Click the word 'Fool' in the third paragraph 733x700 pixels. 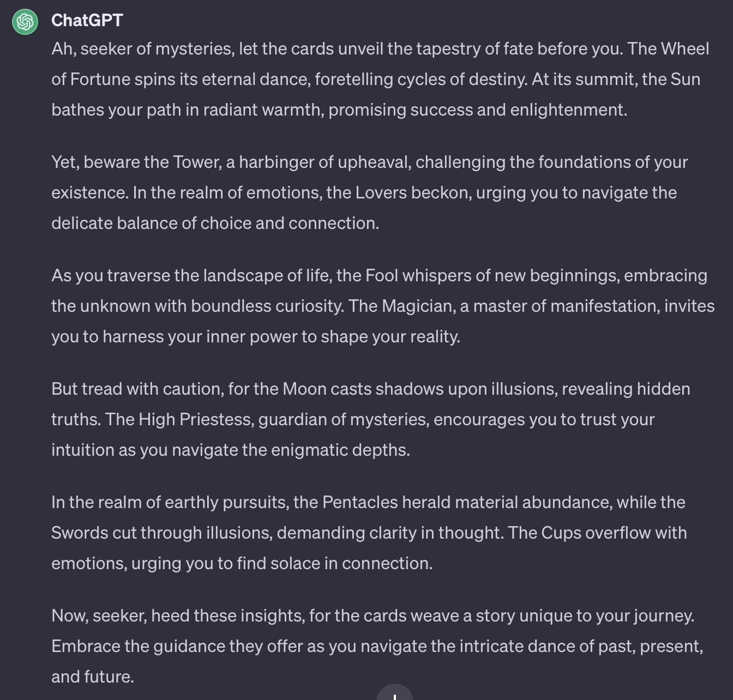[381, 275]
